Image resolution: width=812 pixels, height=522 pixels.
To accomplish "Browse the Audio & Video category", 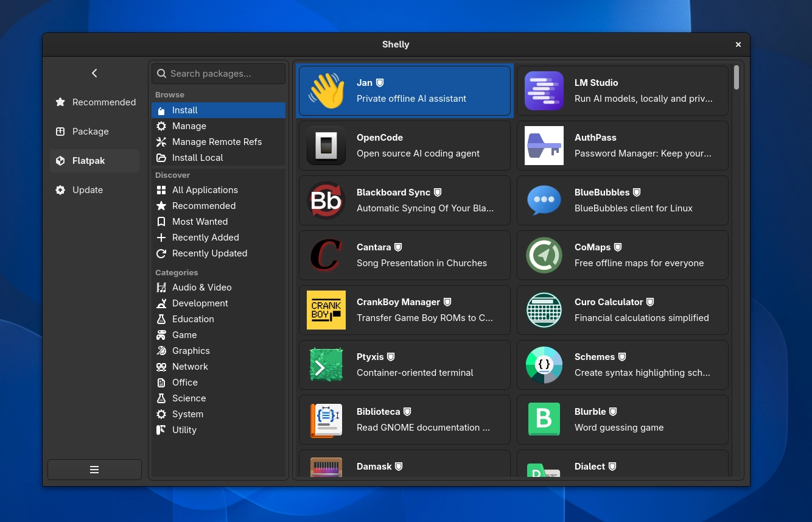I will click(x=219, y=287).
